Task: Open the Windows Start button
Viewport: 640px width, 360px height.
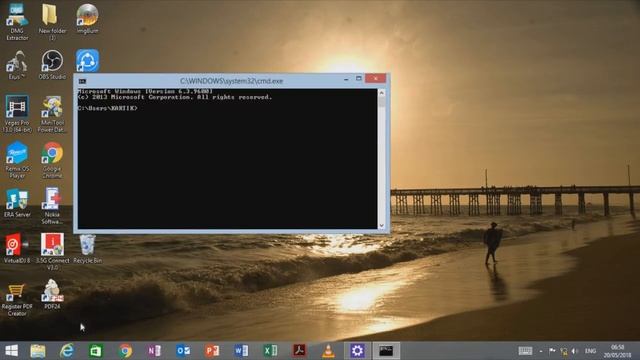Action: [11, 351]
